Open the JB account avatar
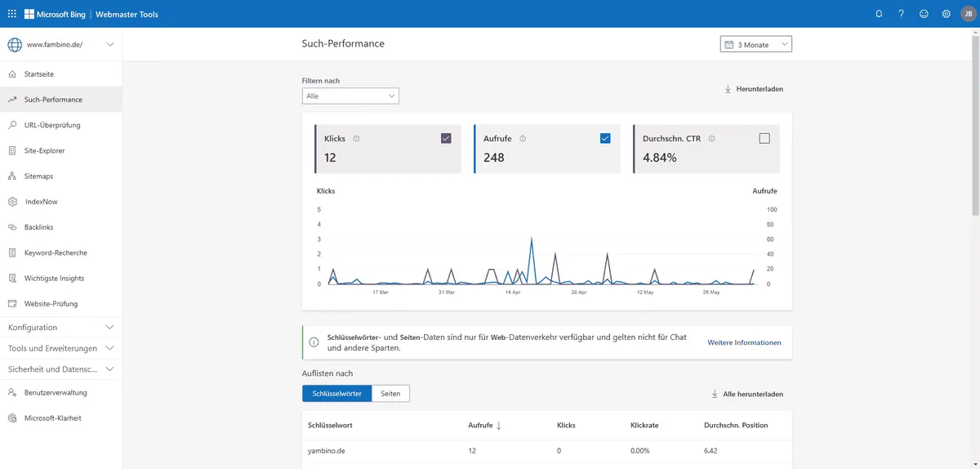Image resolution: width=980 pixels, height=469 pixels. click(x=968, y=14)
